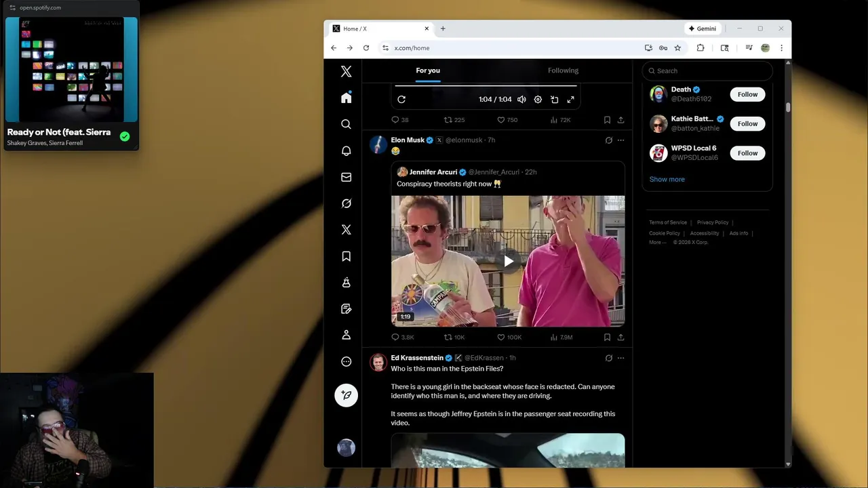Play Jennifer Arcuri's quoted video

click(x=508, y=261)
